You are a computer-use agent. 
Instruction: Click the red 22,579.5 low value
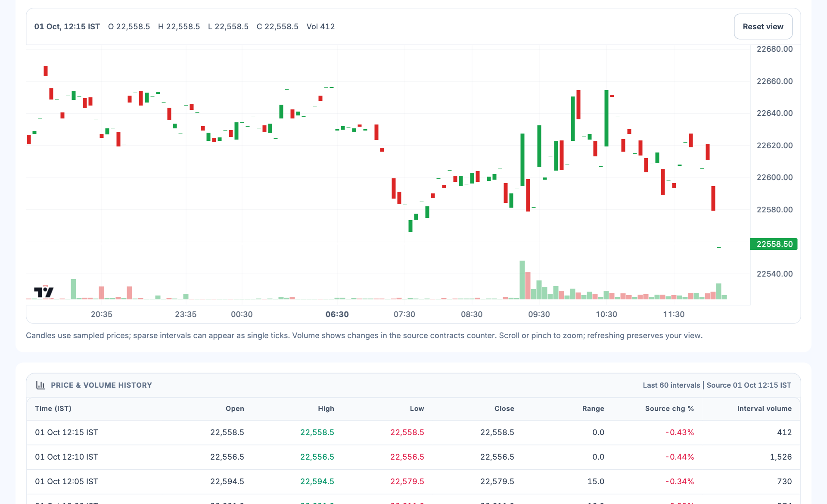[407, 482]
